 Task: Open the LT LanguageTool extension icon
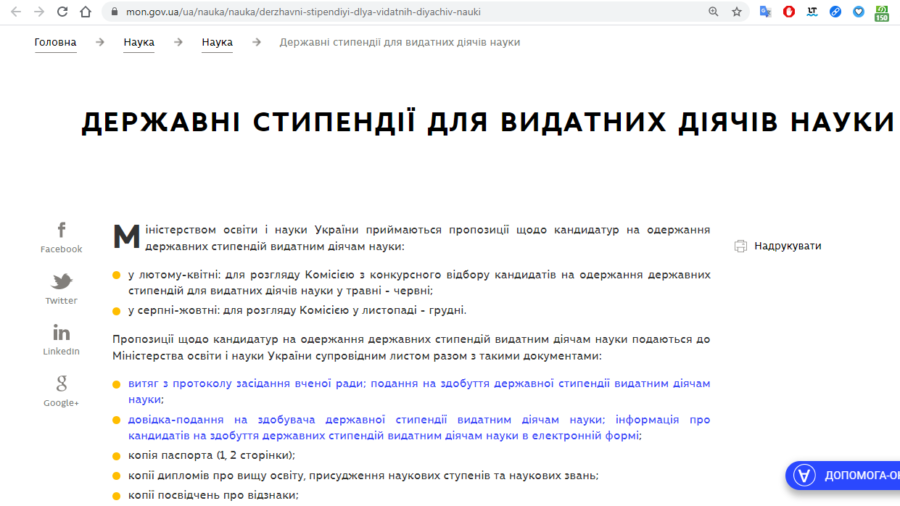point(812,11)
